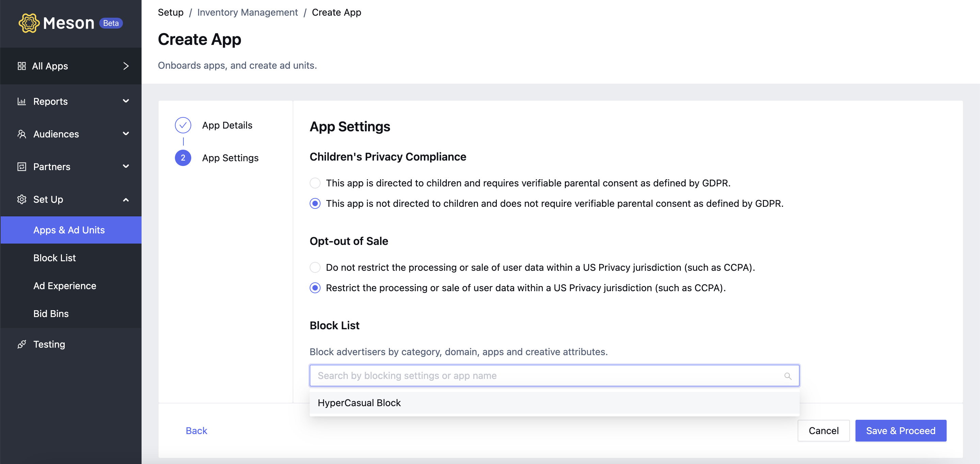The width and height of the screenshot is (980, 464).
Task: Click the Beta badge next to Meson
Action: 111,23
